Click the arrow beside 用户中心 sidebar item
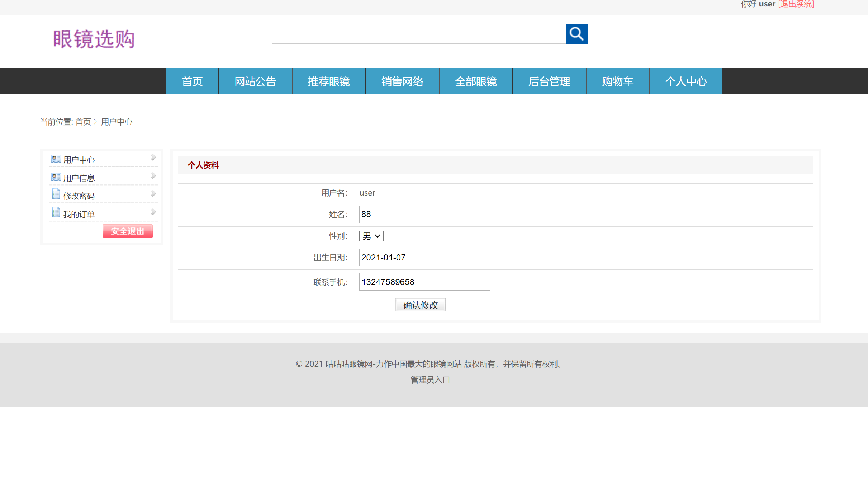This screenshot has width=868, height=493. point(153,158)
